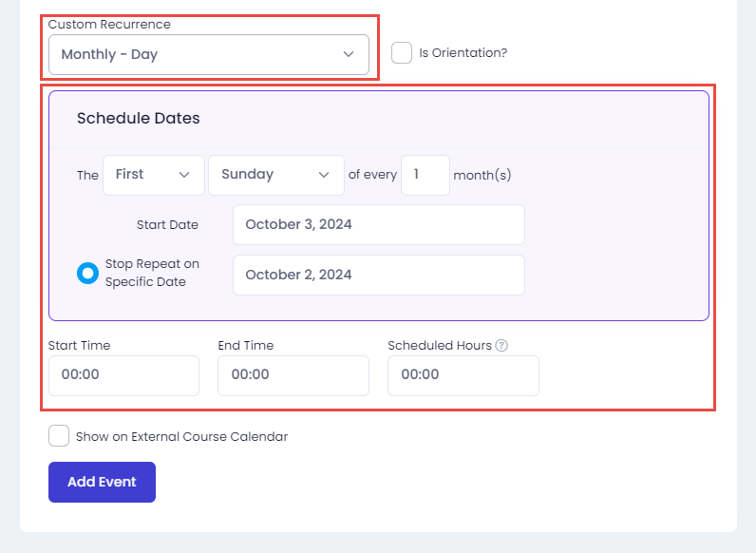
Task: Select Stop Repeat on Specific Date radio
Action: [87, 273]
